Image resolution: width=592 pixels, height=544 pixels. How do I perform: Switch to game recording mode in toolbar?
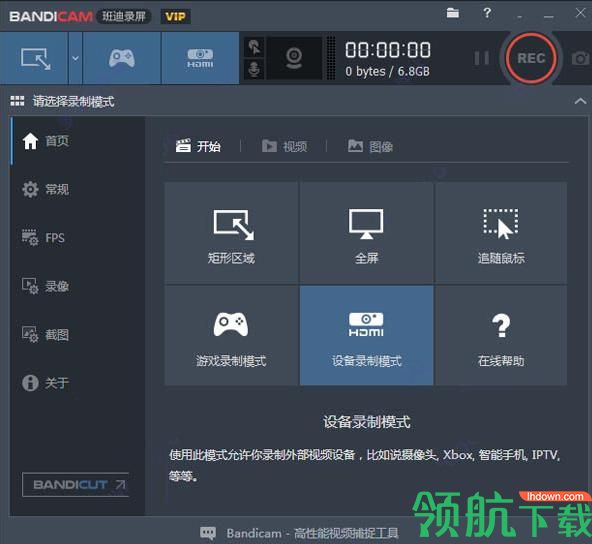(122, 58)
